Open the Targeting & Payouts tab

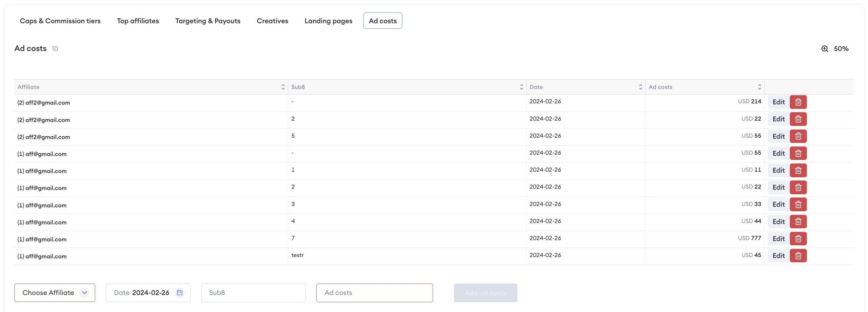tap(208, 21)
